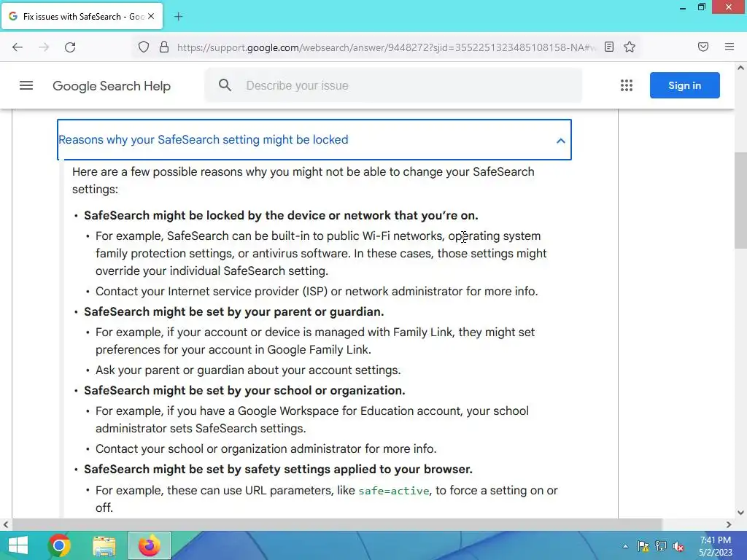This screenshot has width=747, height=560.
Task: Open network status tray icon
Action: point(661,546)
